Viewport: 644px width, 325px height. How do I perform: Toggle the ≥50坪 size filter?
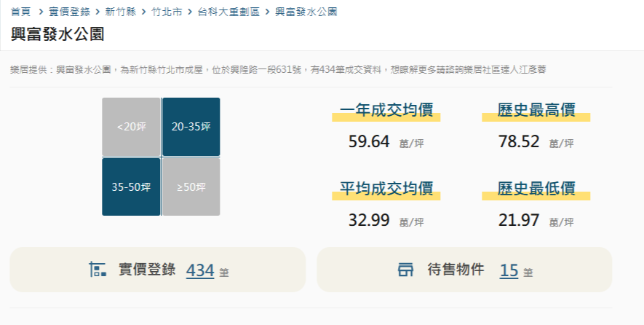(x=191, y=187)
